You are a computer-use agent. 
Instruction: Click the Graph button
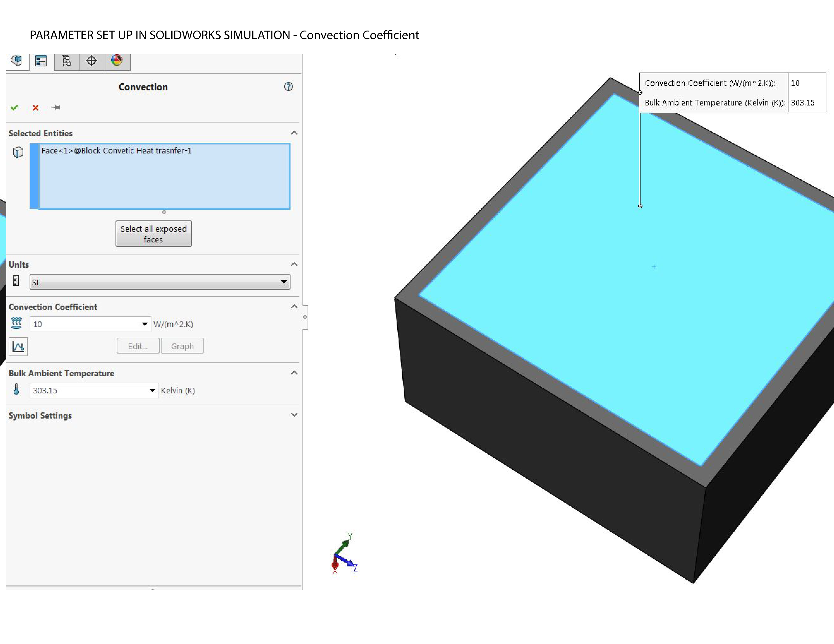point(182,346)
